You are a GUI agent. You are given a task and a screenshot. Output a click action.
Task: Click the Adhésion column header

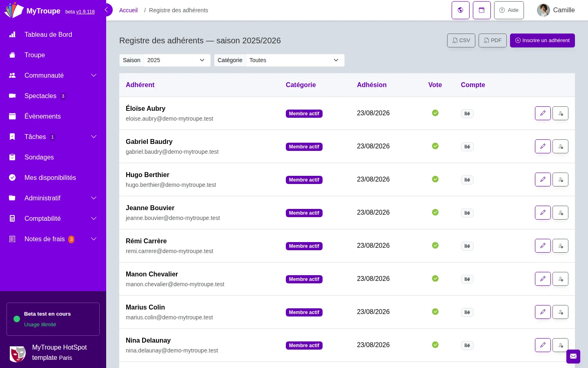click(x=372, y=85)
